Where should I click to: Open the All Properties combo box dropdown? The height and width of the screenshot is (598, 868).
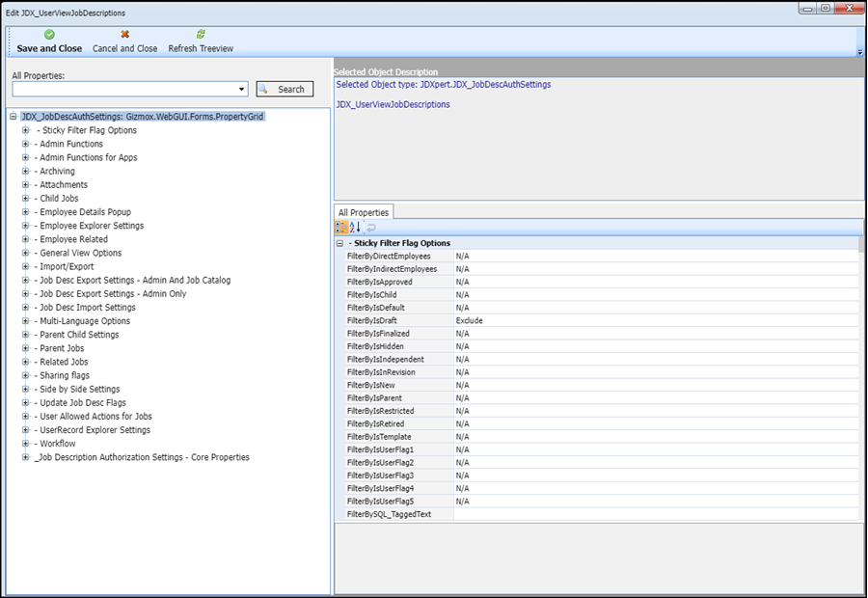[241, 89]
